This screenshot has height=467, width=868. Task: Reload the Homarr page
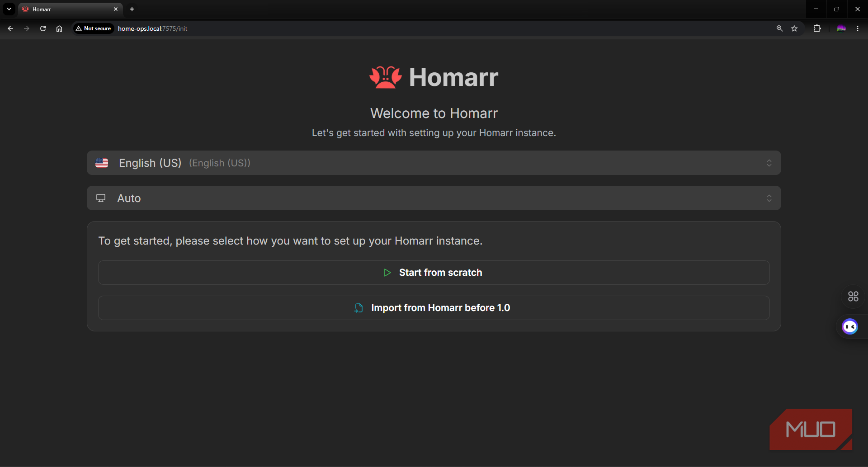click(x=43, y=28)
